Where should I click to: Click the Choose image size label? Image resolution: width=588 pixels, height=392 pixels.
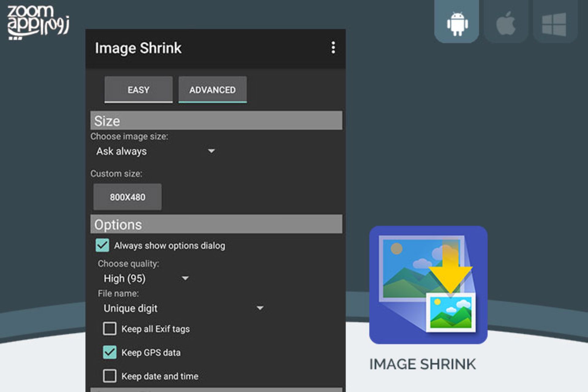click(129, 137)
